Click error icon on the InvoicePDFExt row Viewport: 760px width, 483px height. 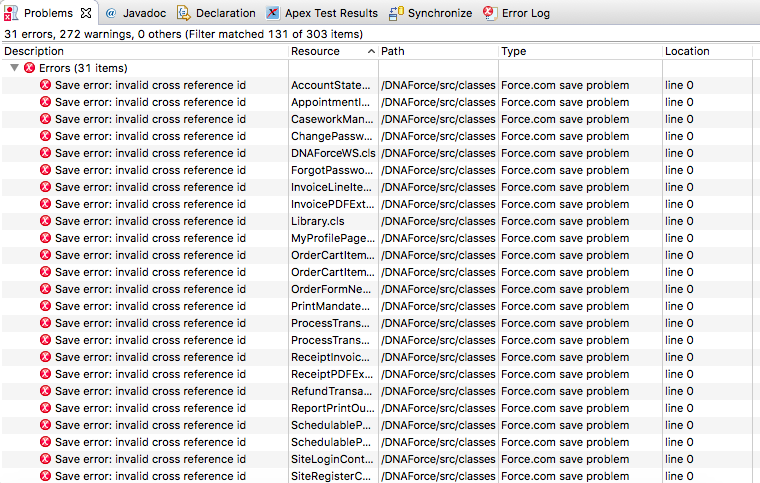(x=46, y=204)
